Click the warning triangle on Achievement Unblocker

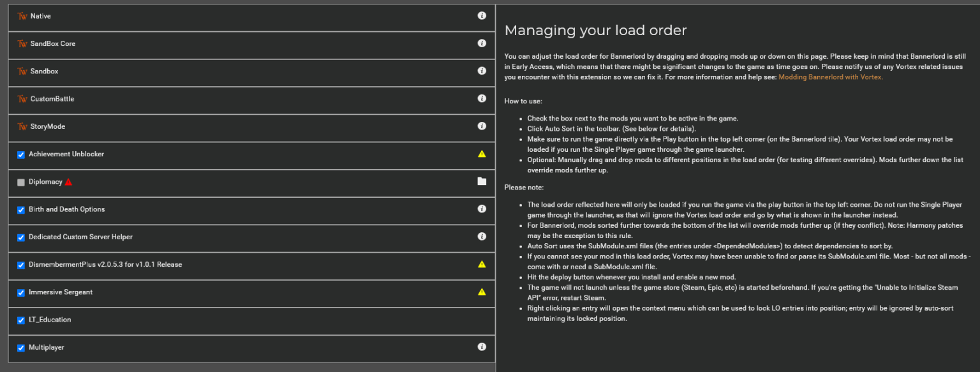[x=482, y=155]
